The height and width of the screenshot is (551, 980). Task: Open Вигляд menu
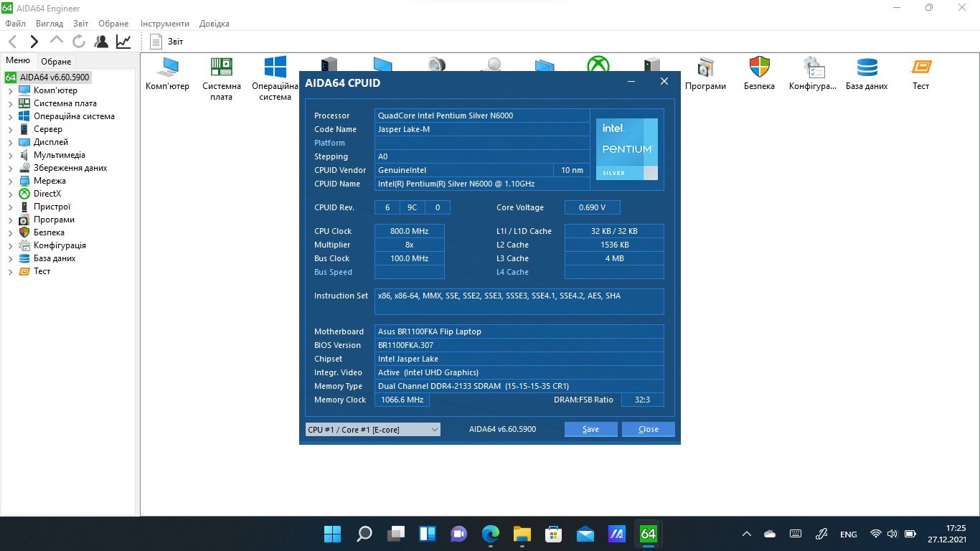point(50,24)
